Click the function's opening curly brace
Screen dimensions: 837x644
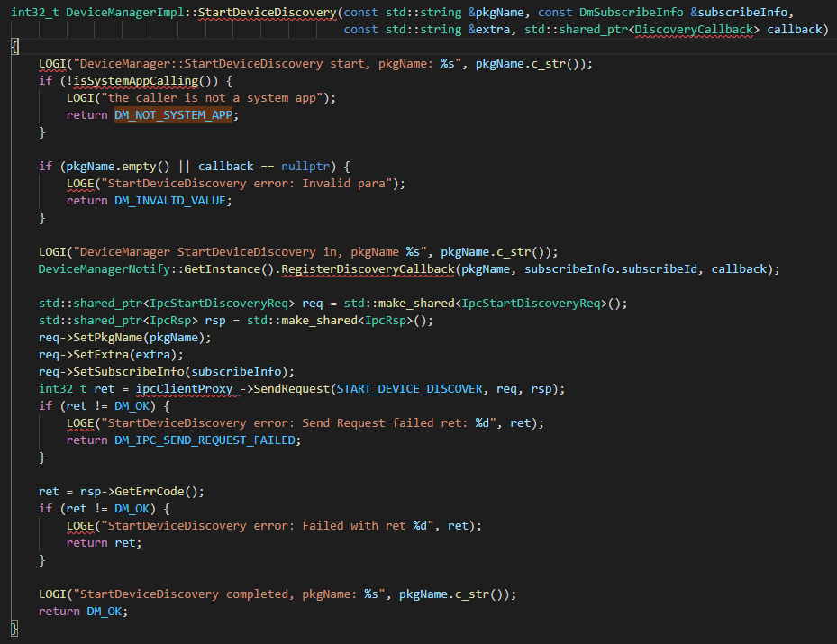(14, 47)
